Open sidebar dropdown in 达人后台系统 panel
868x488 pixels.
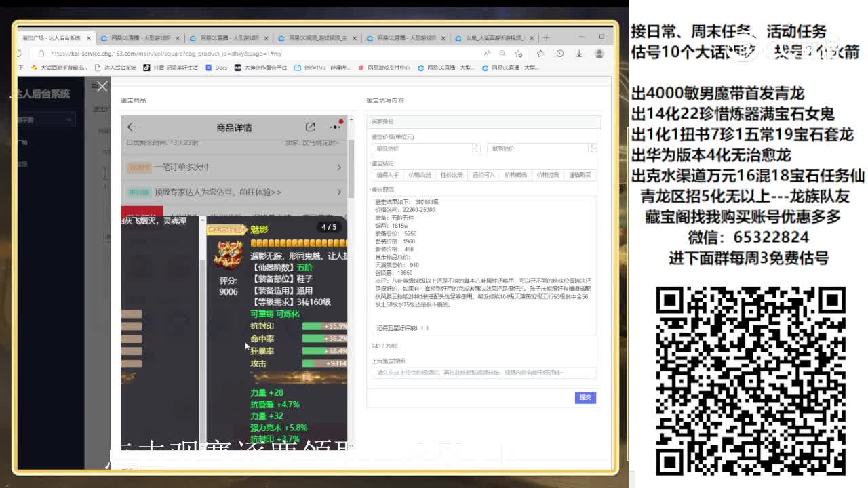pos(45,119)
